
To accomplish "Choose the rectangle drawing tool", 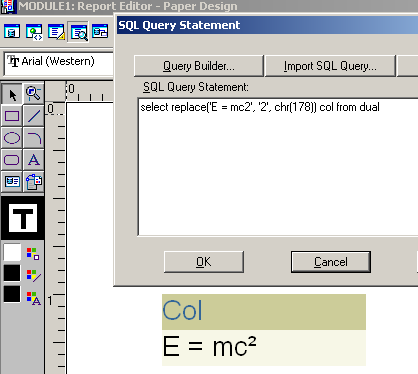I will coord(12,116).
